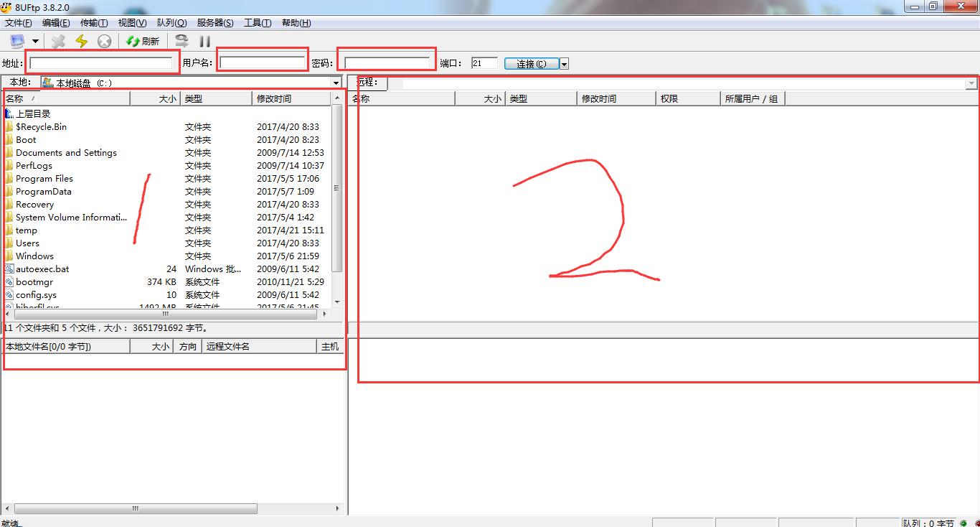Click the lightning bolt quick connect icon
980x527 pixels.
(81, 42)
